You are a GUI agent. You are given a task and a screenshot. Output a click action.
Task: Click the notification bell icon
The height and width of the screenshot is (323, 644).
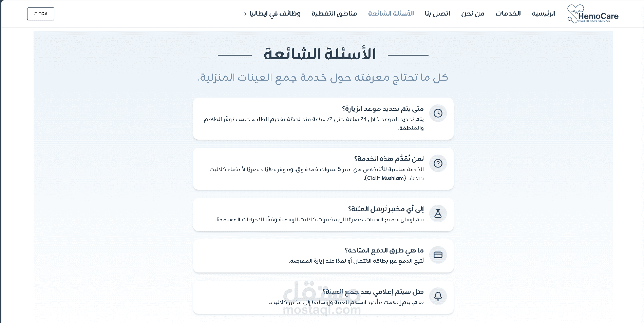coord(438,296)
